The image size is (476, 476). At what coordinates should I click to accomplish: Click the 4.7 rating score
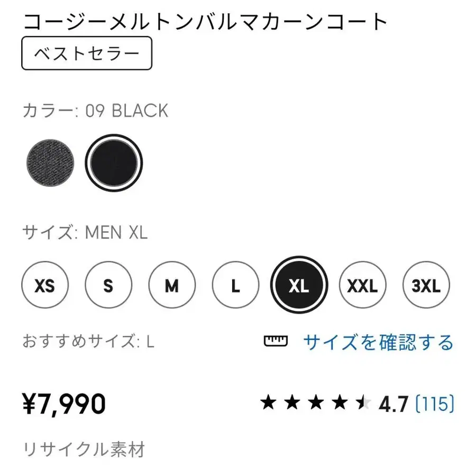point(394,405)
